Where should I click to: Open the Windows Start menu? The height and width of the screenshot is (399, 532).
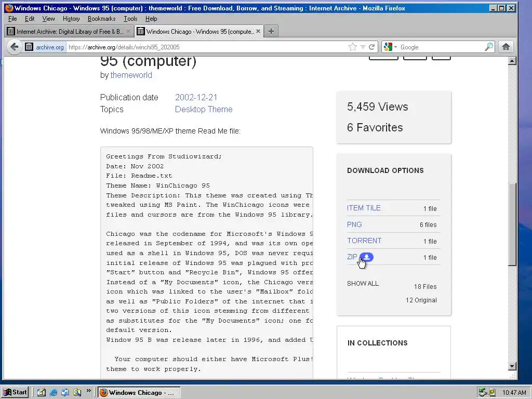[x=15, y=392]
